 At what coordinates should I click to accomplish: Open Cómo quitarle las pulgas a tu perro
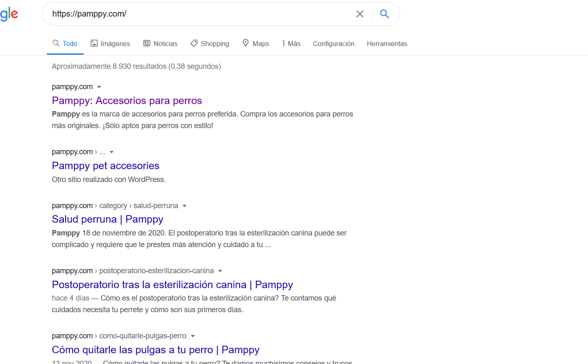[156, 350]
